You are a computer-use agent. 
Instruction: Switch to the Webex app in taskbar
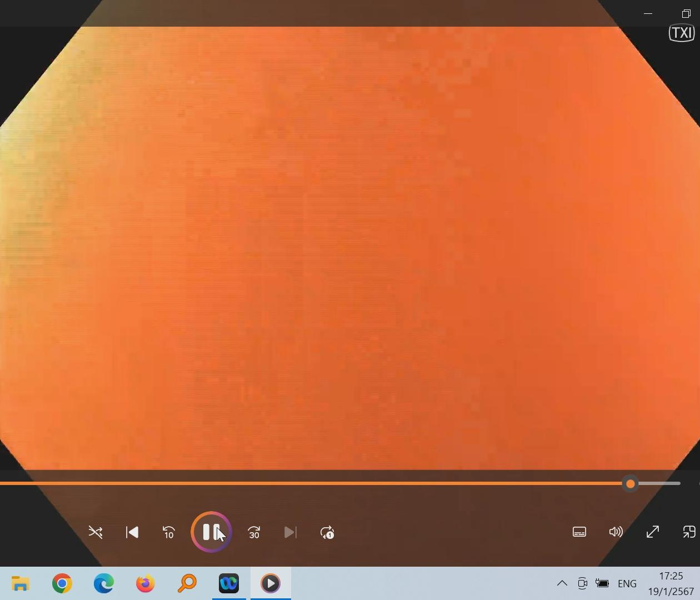(229, 583)
